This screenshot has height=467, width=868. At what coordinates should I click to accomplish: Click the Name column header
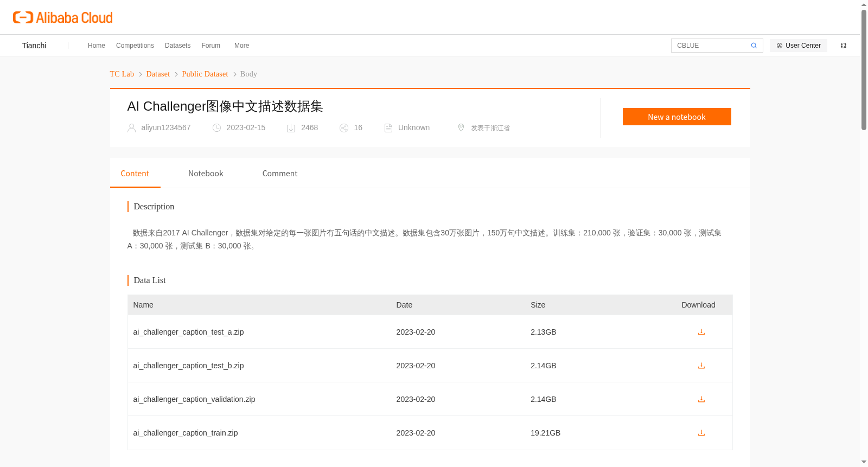point(143,305)
